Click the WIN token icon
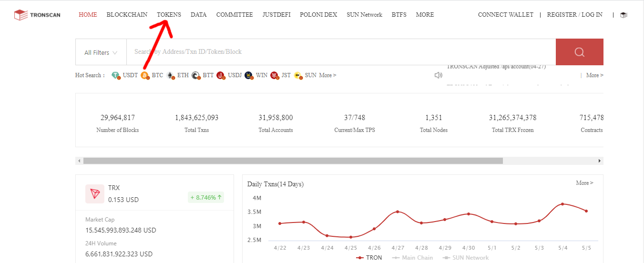 (x=249, y=75)
